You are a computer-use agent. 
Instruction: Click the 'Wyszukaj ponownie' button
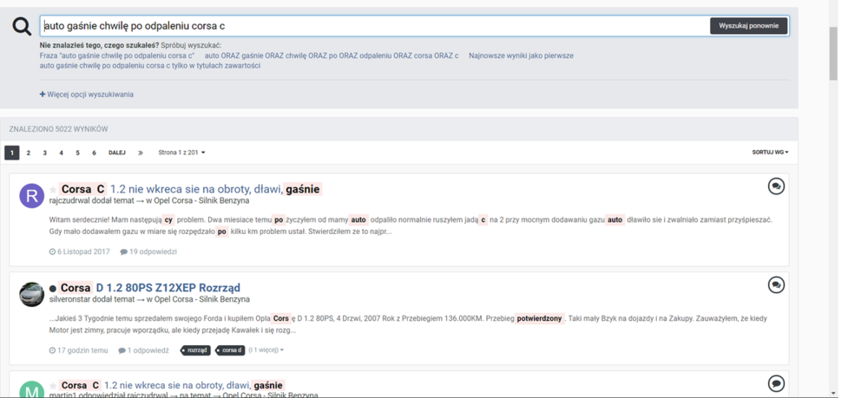748,26
